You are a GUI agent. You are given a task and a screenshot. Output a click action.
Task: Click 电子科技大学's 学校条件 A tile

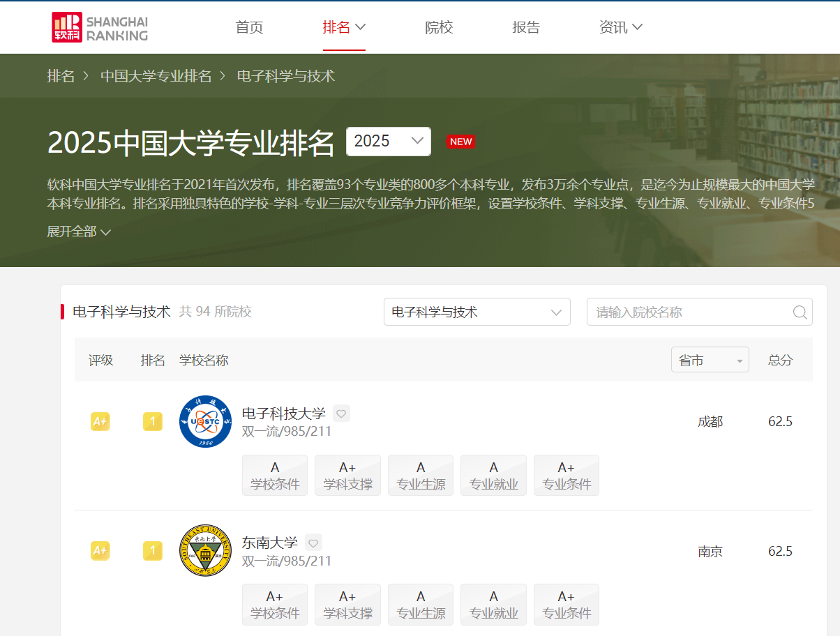tap(275, 476)
